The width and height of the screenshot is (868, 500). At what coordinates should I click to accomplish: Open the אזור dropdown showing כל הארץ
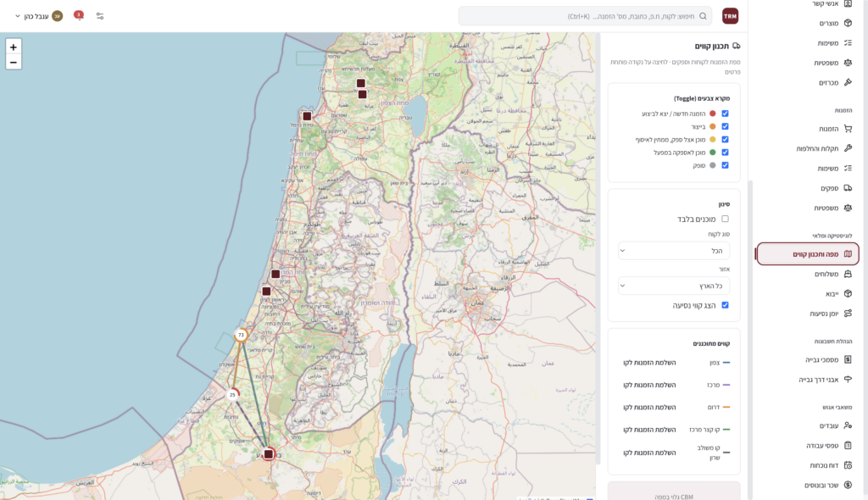(x=674, y=286)
